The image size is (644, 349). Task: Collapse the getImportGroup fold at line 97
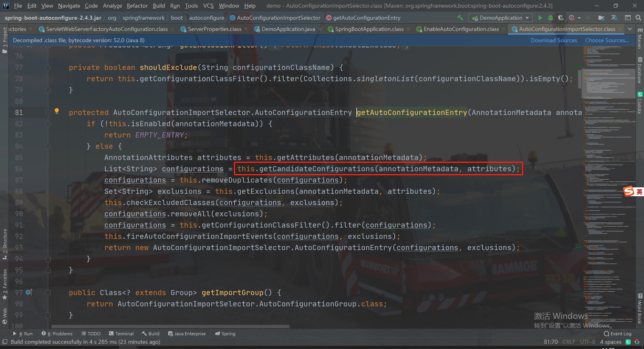[x=48, y=293]
